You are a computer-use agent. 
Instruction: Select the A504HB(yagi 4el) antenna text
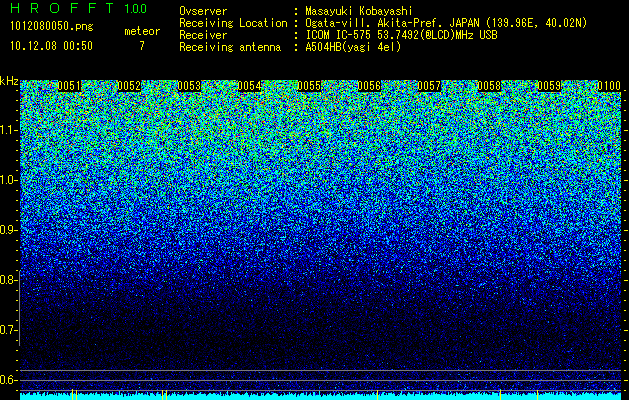353,47
